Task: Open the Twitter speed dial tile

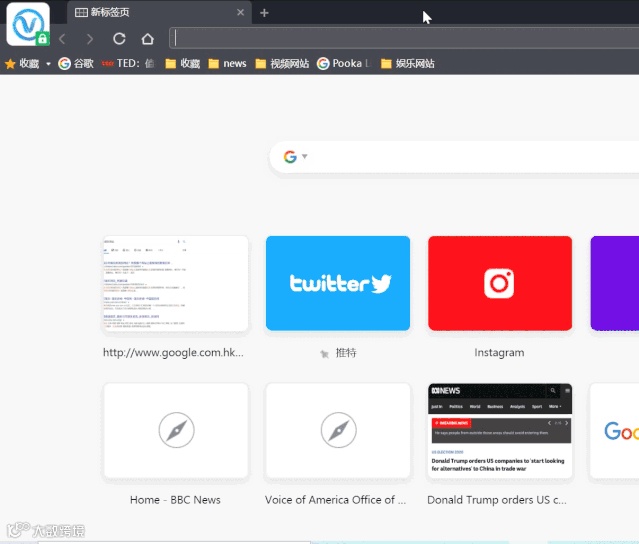Action: 338,284
